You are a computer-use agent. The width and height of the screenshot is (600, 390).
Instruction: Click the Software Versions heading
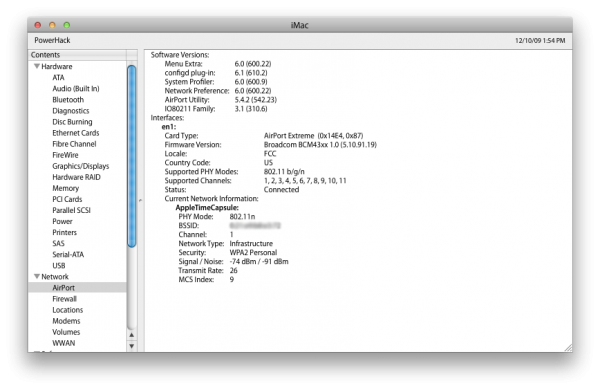tap(180, 55)
